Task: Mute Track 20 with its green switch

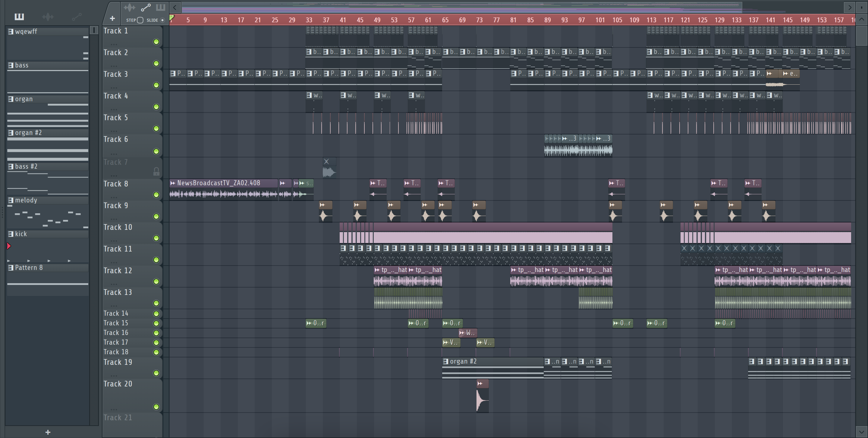Action: click(x=156, y=407)
